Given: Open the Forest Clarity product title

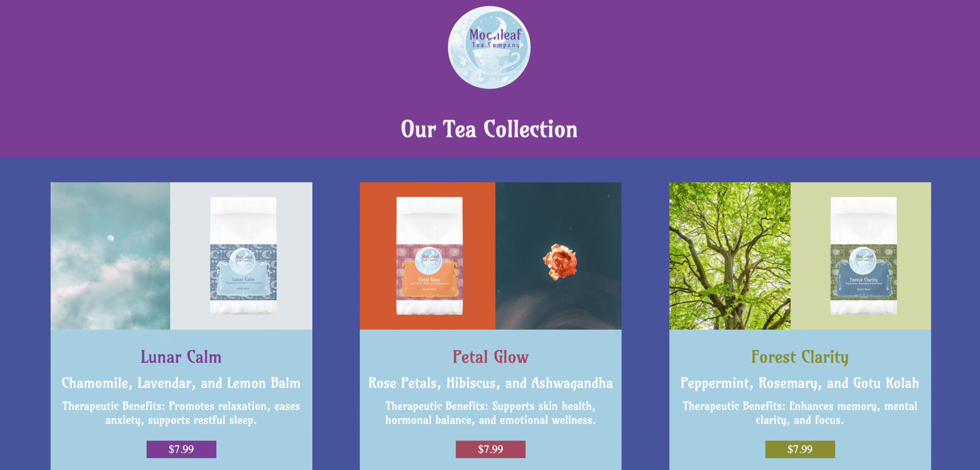Looking at the screenshot, I should tap(800, 357).
